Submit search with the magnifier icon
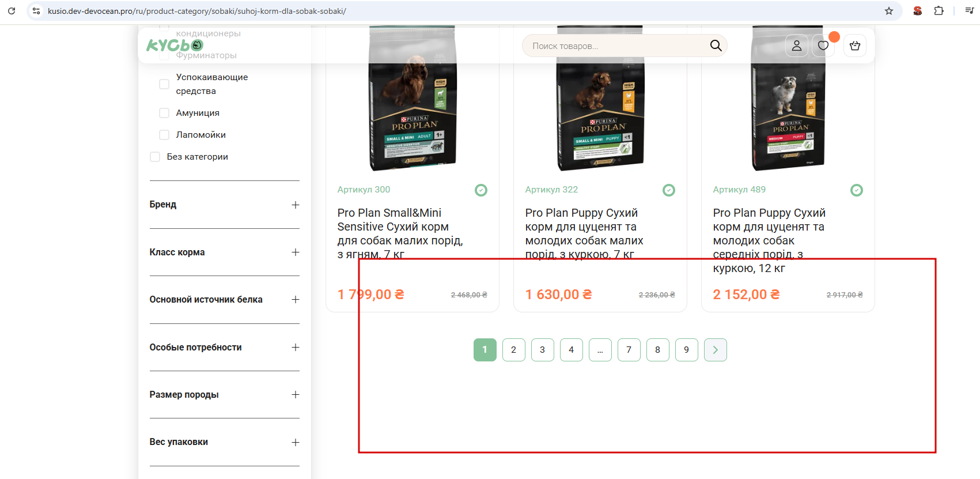 click(x=716, y=46)
